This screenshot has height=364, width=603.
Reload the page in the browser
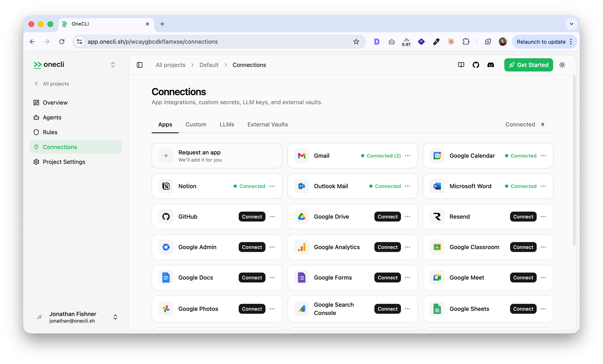[x=62, y=42]
